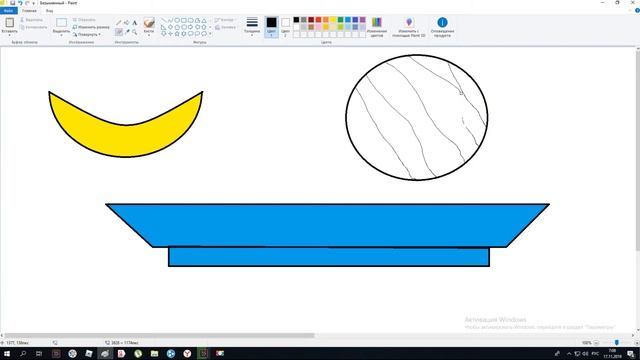Click the Crop button
The width and height of the screenshot is (640, 360).
click(84, 20)
